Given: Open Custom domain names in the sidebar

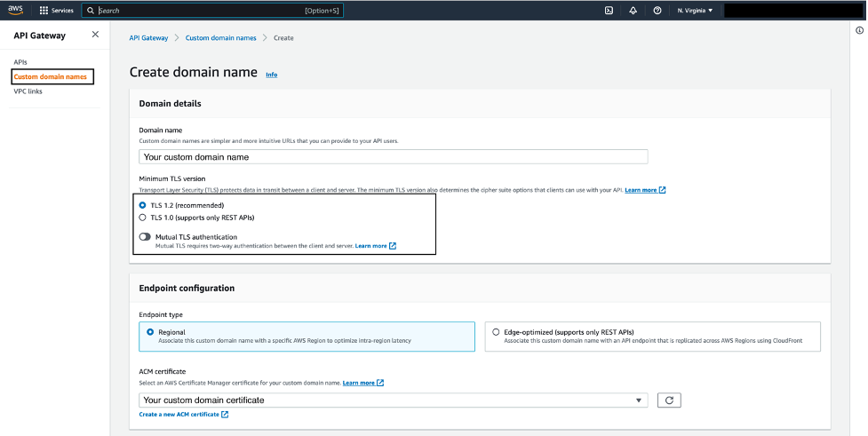Looking at the screenshot, I should [x=51, y=76].
